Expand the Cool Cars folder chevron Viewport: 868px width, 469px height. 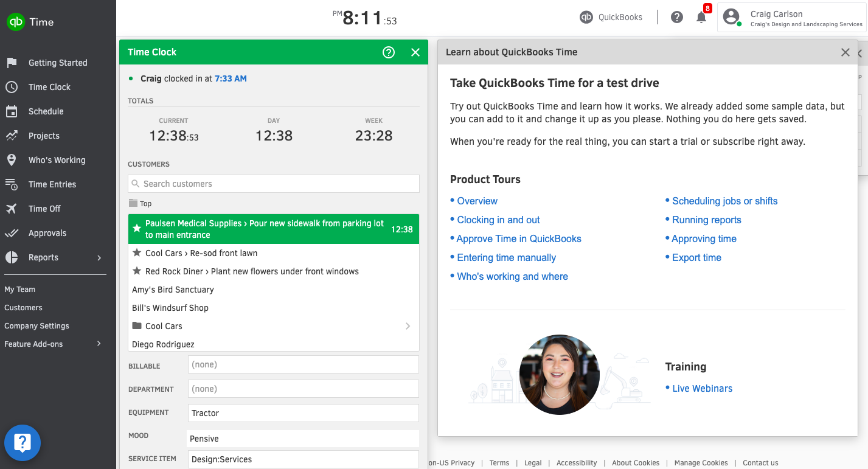[408, 326]
